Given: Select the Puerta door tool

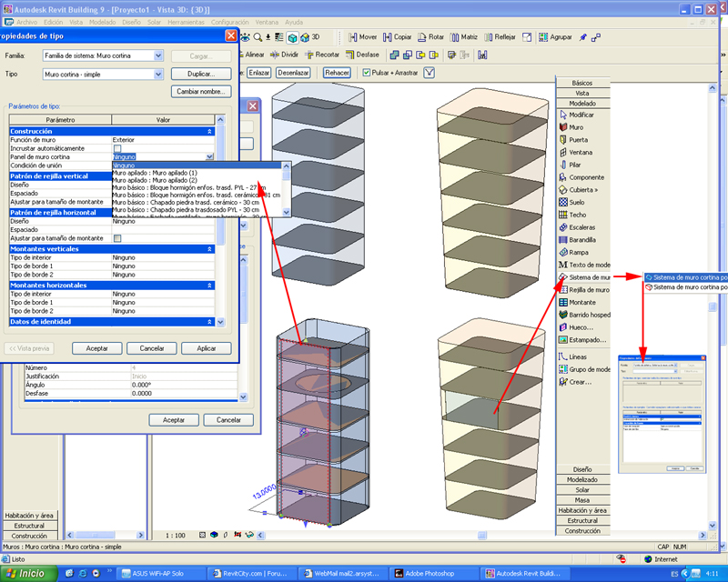Looking at the screenshot, I should point(578,140).
